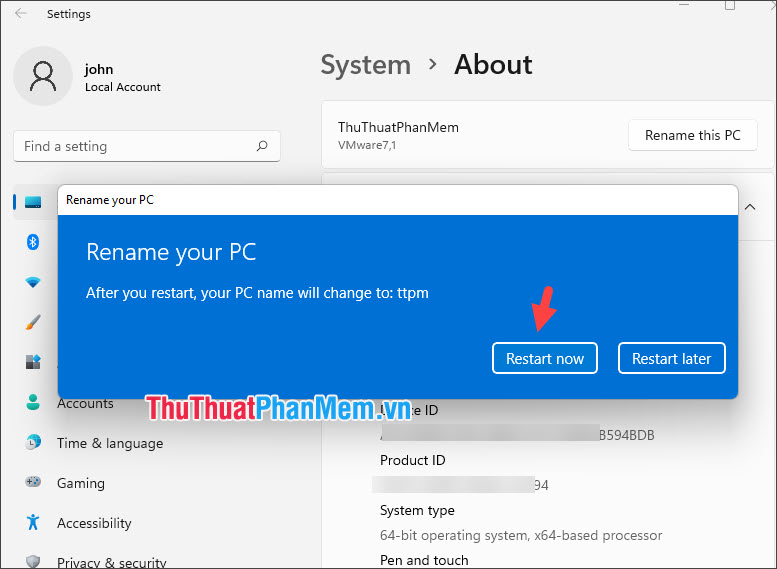Click the Gaming controller icon
Image resolution: width=777 pixels, height=569 pixels.
(33, 482)
